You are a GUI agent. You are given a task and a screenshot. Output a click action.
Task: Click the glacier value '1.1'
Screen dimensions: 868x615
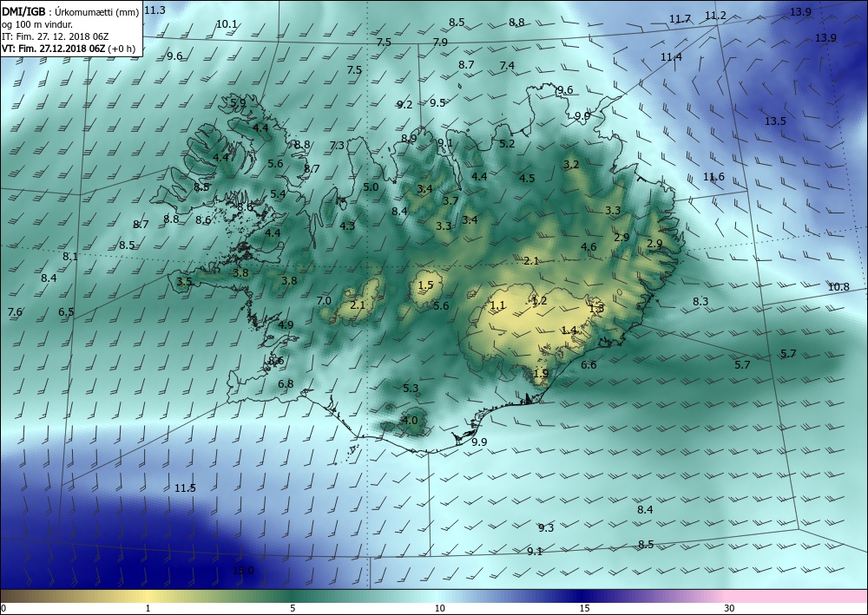(x=497, y=304)
